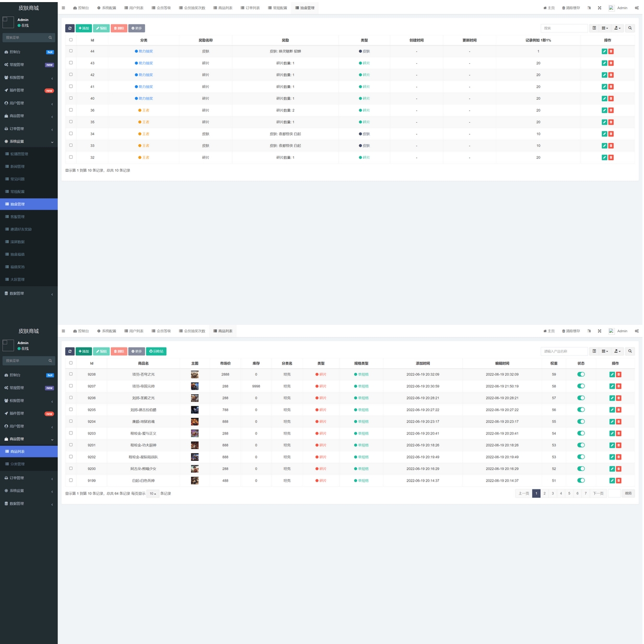Open the page size dropdown showing 10
Image resolution: width=644 pixels, height=644 pixels.
pos(153,494)
